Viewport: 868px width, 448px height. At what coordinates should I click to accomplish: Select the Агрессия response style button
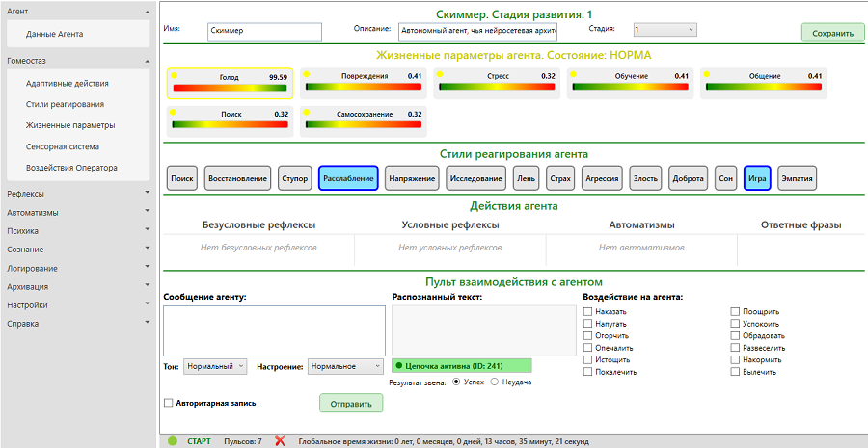602,178
